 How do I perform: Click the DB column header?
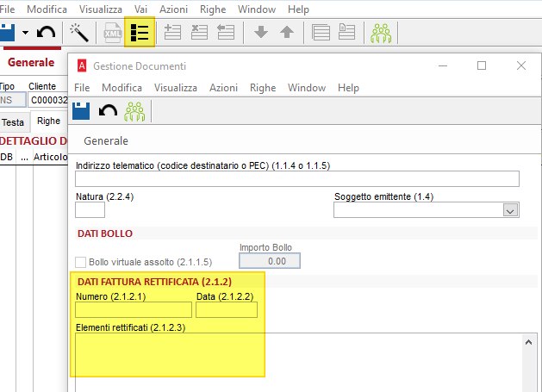tap(7, 157)
